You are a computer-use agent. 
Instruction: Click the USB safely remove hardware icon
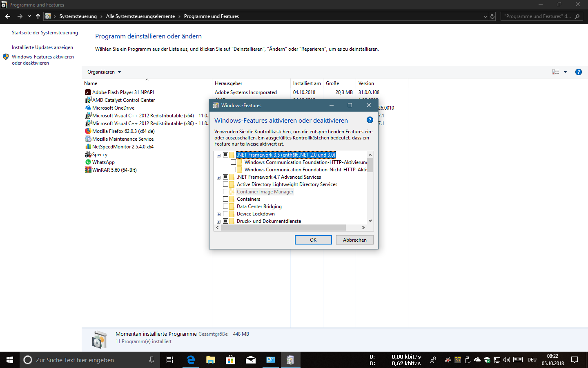click(468, 360)
